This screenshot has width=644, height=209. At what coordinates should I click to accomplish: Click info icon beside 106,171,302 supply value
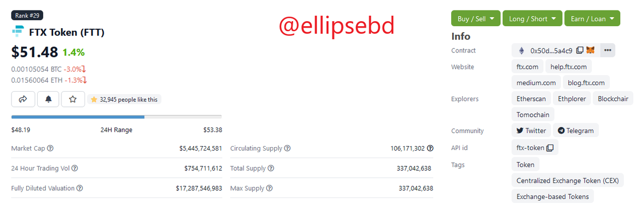pos(430,149)
